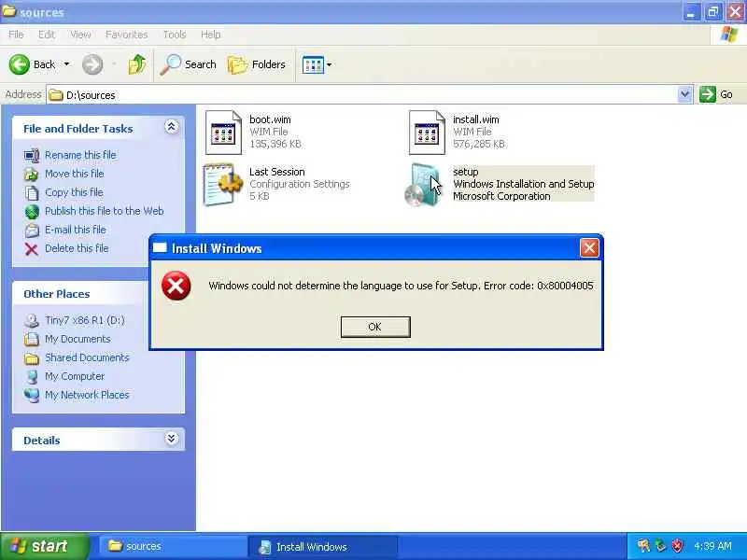The height and width of the screenshot is (560, 747).
Task: Click Delete this file link
Action: [77, 248]
